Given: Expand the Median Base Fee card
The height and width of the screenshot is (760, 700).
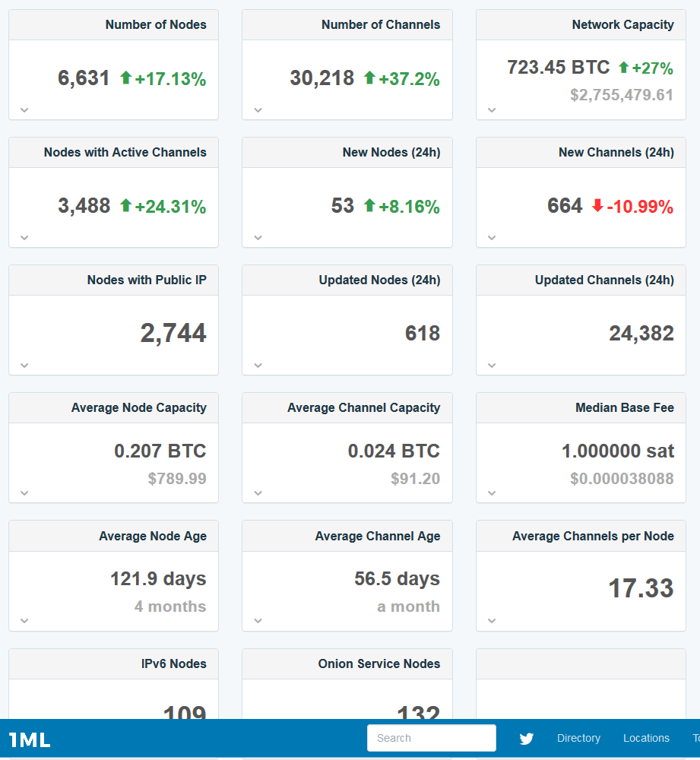Looking at the screenshot, I should [490, 493].
